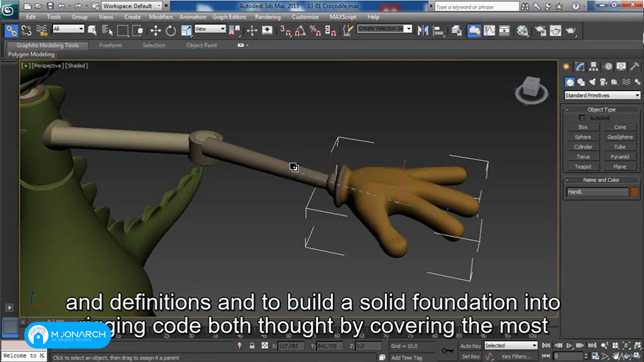Viewport: 644px width, 362px height.
Task: Click the search keyword field
Action: (477, 7)
